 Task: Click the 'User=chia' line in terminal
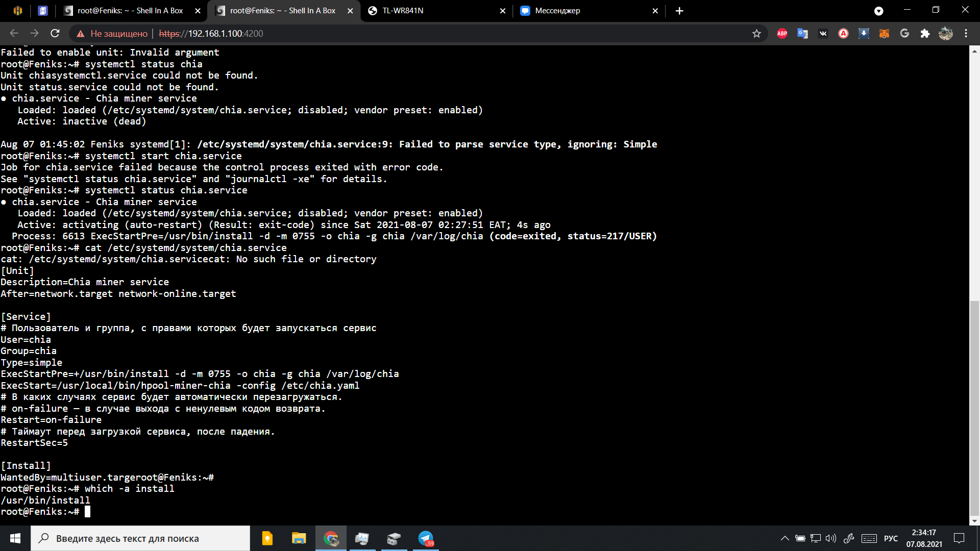point(26,339)
